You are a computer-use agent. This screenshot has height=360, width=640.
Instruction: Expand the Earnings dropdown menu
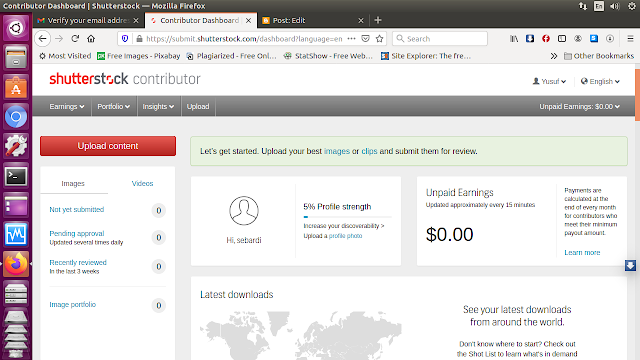[67, 107]
